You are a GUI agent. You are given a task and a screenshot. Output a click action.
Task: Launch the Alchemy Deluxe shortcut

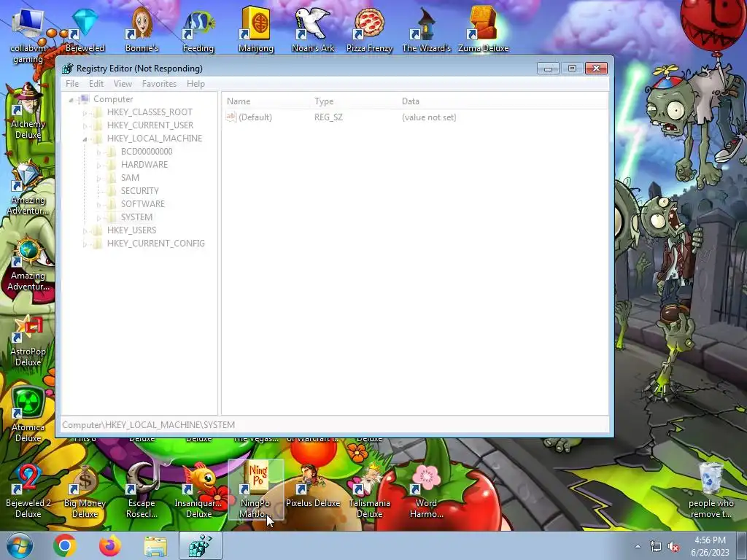tap(28, 111)
